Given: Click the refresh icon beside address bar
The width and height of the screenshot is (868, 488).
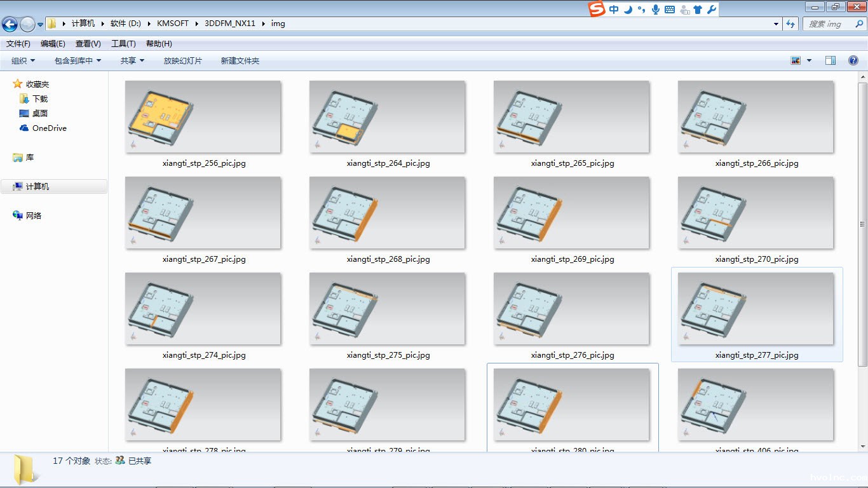Looking at the screenshot, I should point(790,24).
